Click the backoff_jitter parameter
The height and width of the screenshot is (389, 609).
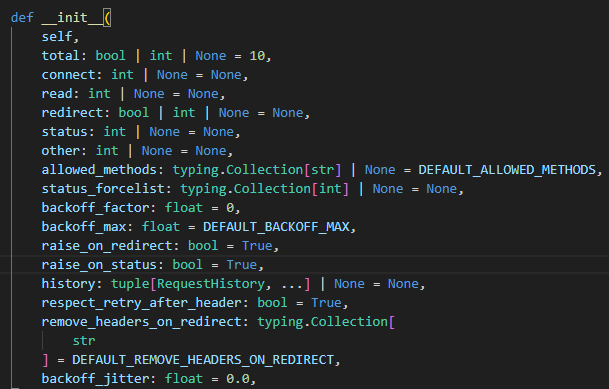pos(95,379)
